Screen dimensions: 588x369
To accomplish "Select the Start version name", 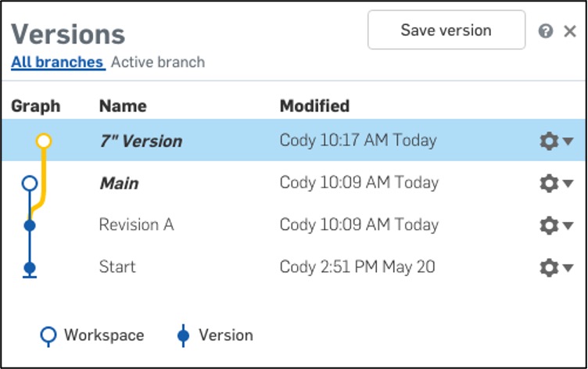I will [117, 267].
